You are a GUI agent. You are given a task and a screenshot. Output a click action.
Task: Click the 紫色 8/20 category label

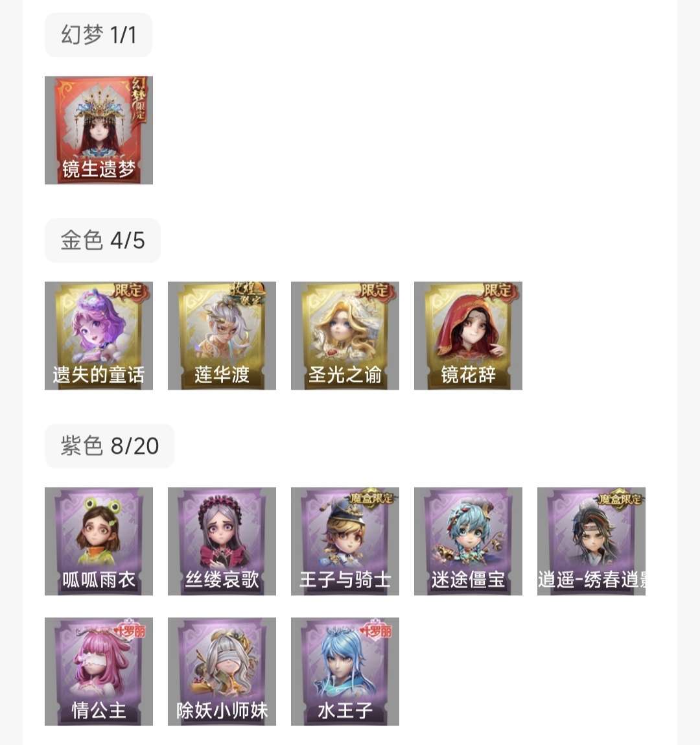coord(110,446)
